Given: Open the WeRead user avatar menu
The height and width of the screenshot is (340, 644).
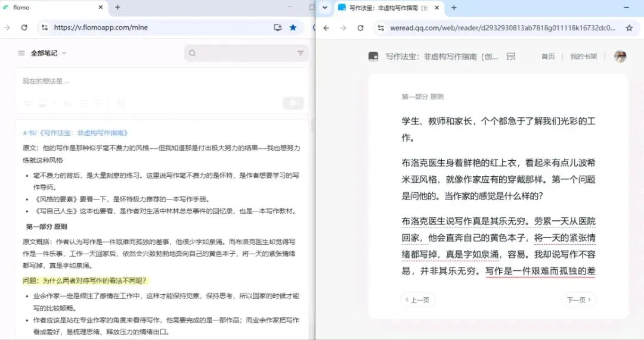Looking at the screenshot, I should (x=620, y=56).
